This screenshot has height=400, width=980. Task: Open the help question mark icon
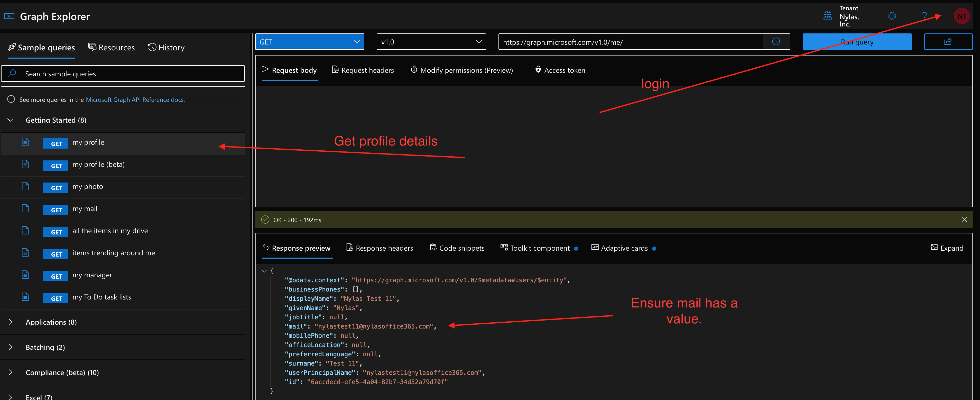[924, 16]
